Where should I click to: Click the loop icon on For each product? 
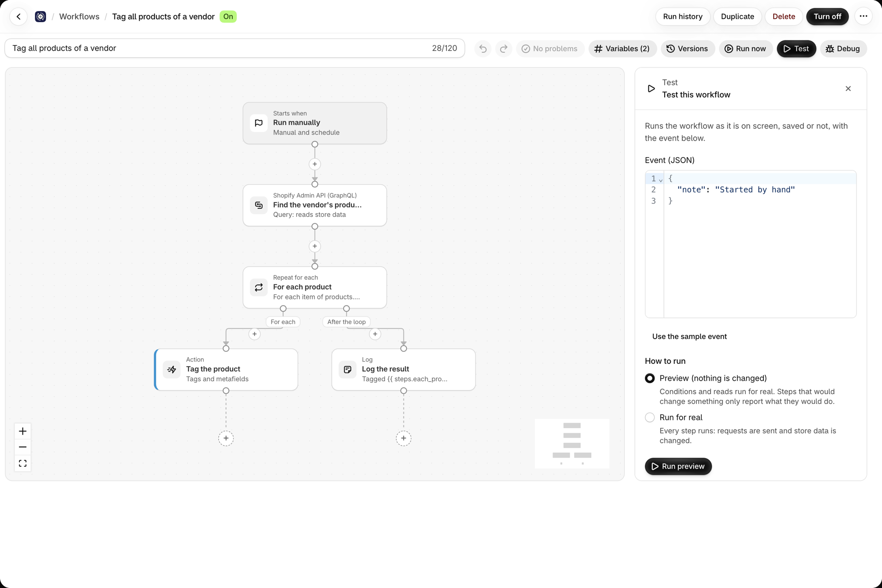tap(259, 287)
